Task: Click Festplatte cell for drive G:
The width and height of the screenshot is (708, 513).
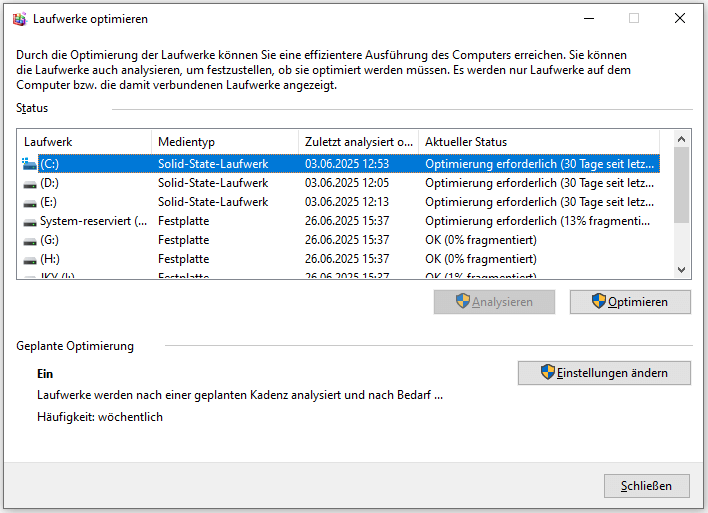Action: click(x=183, y=240)
